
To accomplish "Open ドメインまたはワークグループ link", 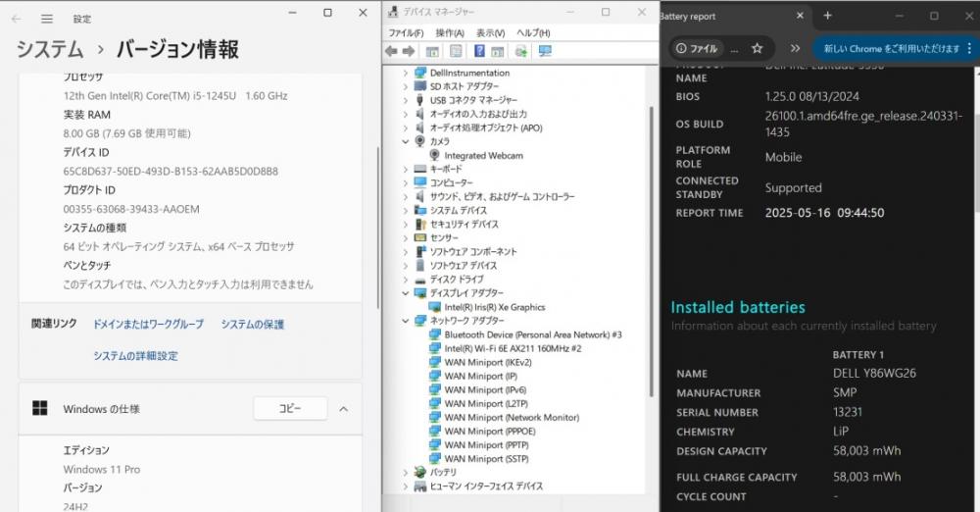I will click(148, 325).
